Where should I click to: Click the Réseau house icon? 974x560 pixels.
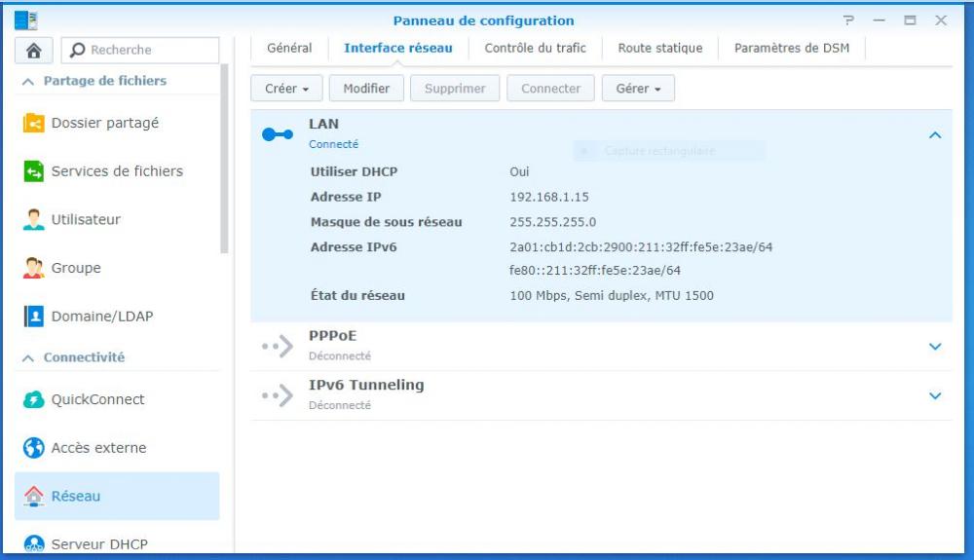(x=33, y=496)
